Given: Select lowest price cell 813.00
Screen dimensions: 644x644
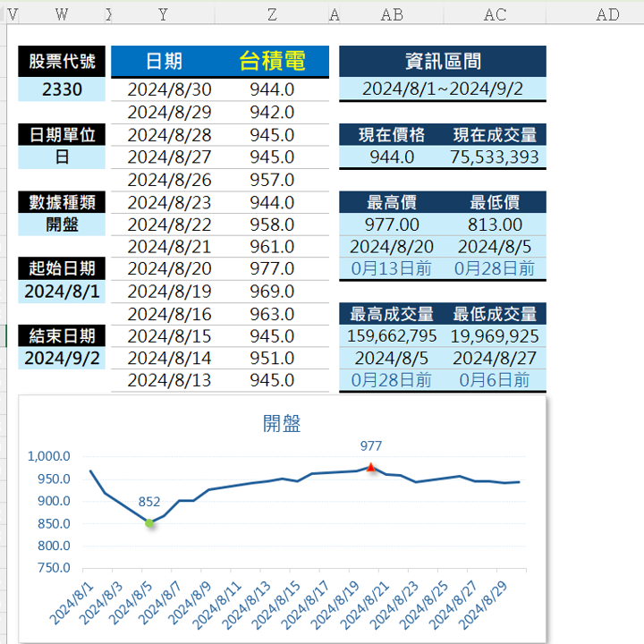Looking at the screenshot, I should tap(495, 225).
